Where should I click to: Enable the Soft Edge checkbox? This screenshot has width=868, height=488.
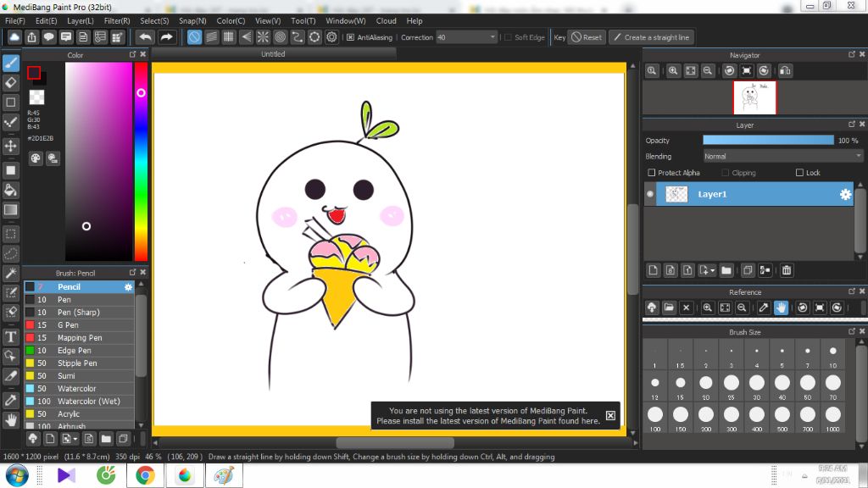[x=509, y=37]
